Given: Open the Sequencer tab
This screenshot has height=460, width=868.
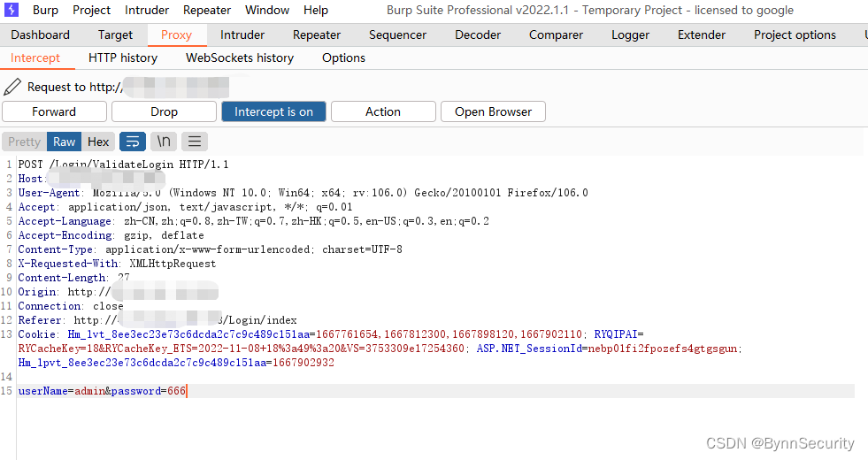Looking at the screenshot, I should (397, 34).
